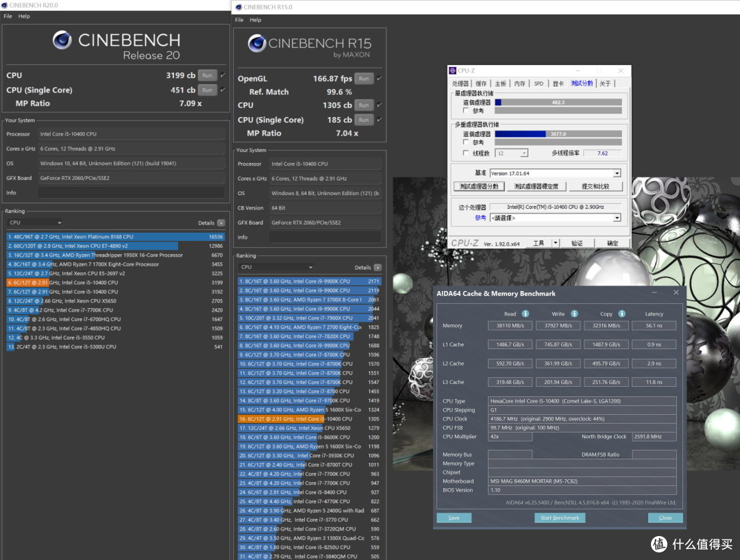
Task: Click the Close button in AIDA64
Action: click(665, 518)
